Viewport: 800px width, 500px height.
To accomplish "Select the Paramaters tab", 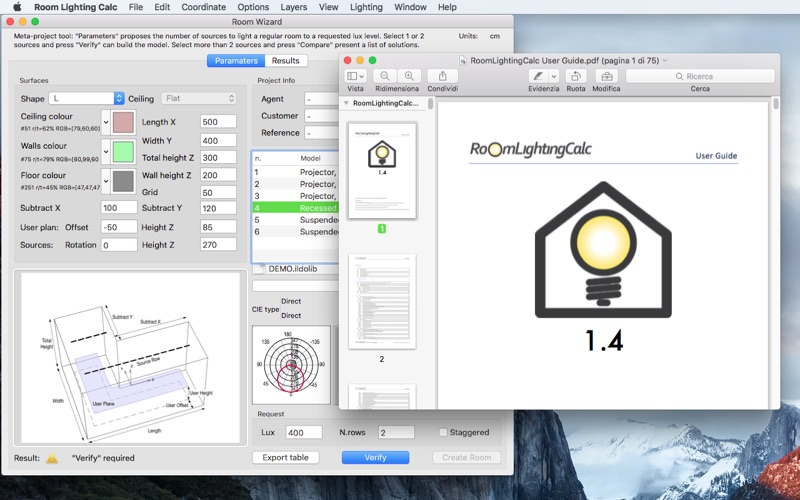I will point(236,60).
